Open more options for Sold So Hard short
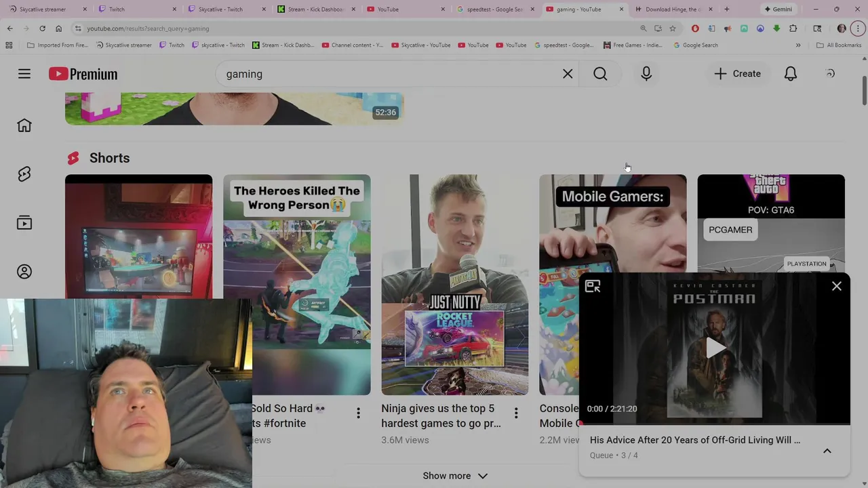Screen dimensions: 868x488 click(x=358, y=413)
